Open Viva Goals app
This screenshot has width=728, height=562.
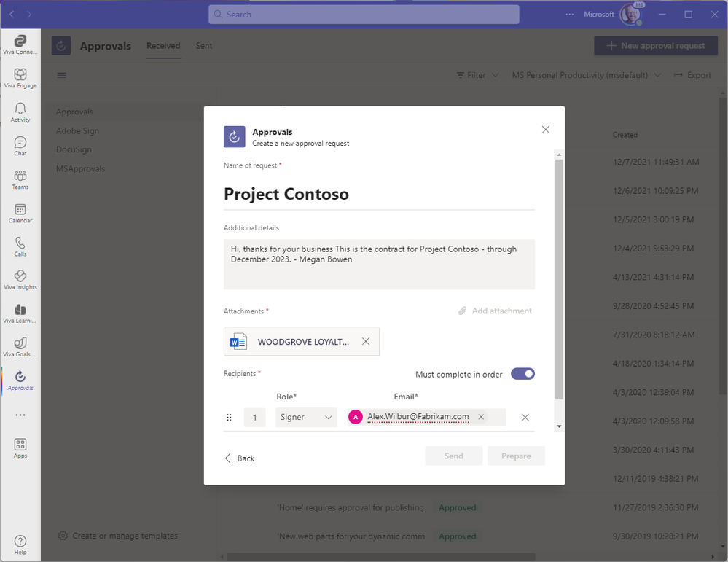point(20,348)
